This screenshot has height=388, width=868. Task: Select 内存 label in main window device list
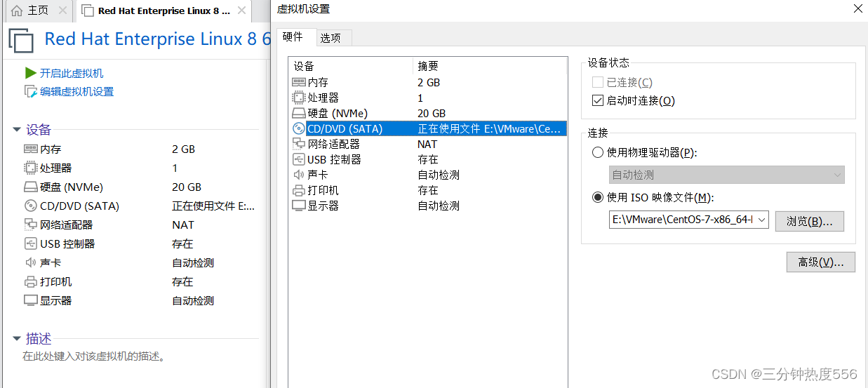(51, 149)
